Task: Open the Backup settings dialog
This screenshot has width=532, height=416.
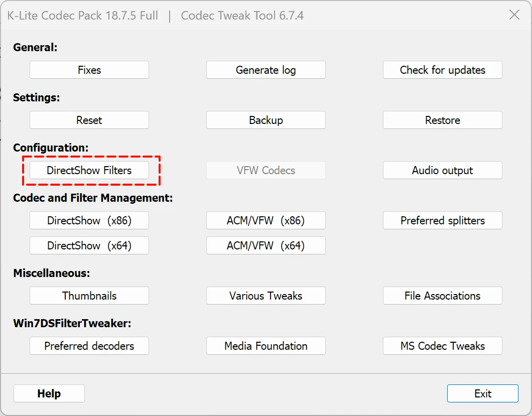Action: click(265, 120)
